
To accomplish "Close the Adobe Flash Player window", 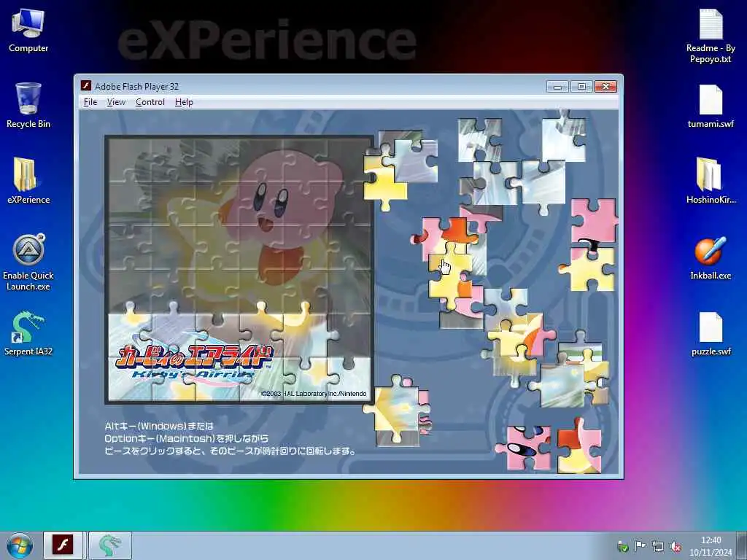I will click(605, 86).
